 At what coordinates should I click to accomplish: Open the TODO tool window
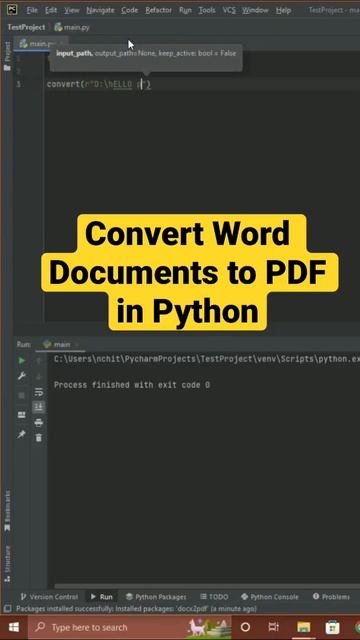tap(214, 597)
